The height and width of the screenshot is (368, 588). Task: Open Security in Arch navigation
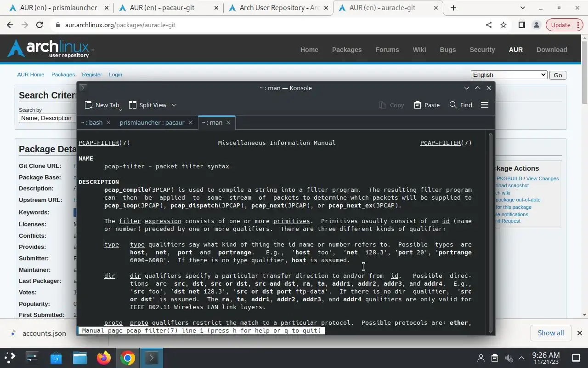pos(482,50)
